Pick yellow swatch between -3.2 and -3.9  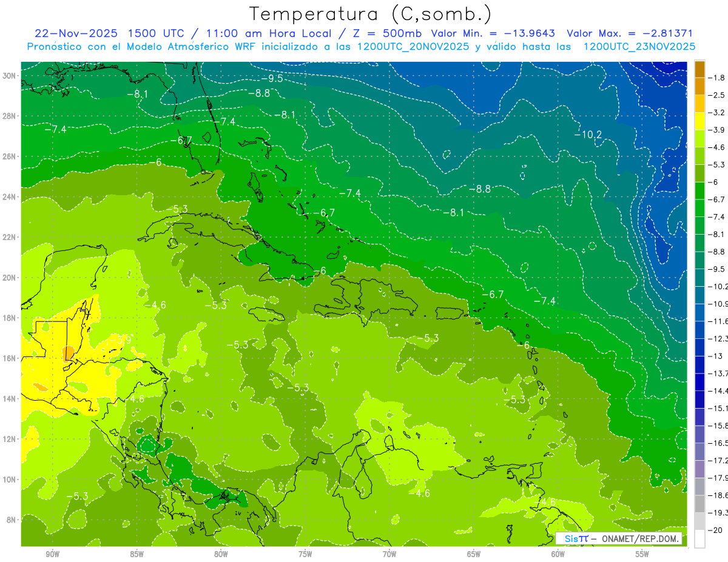coord(699,121)
